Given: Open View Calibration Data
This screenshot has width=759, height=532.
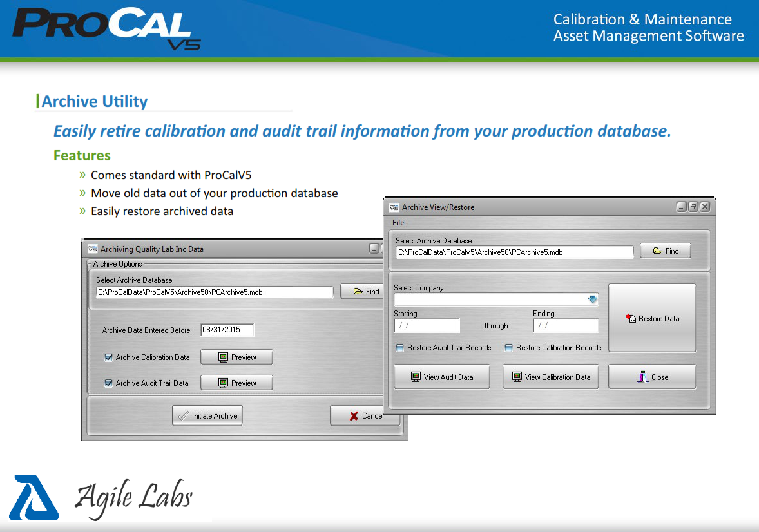Looking at the screenshot, I should [x=550, y=377].
